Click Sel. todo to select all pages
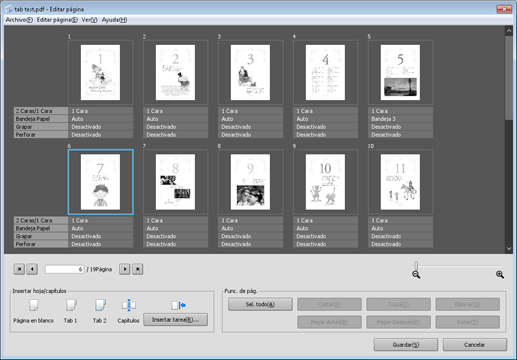 click(260, 304)
